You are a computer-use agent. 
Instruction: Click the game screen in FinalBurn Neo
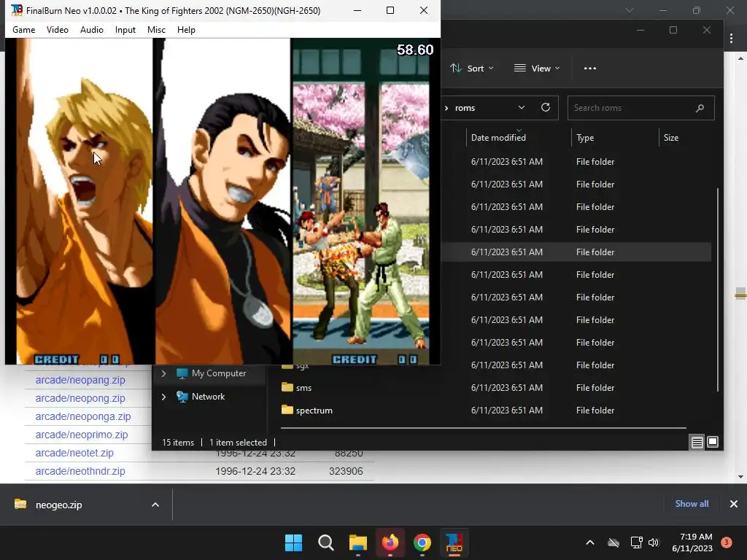(x=222, y=201)
